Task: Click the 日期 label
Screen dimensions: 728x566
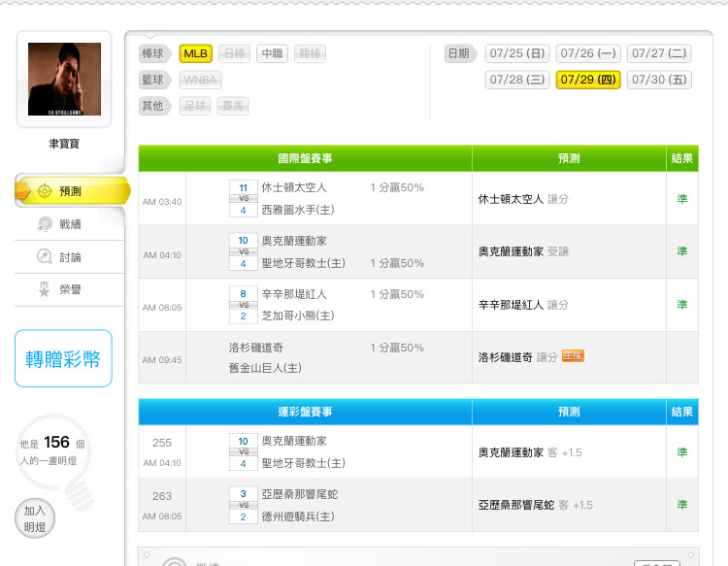Action: [460, 53]
